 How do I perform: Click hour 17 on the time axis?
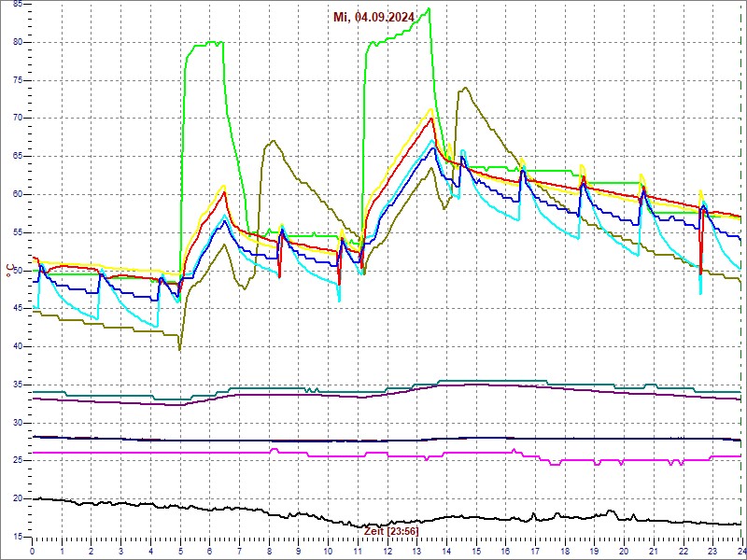point(534,551)
